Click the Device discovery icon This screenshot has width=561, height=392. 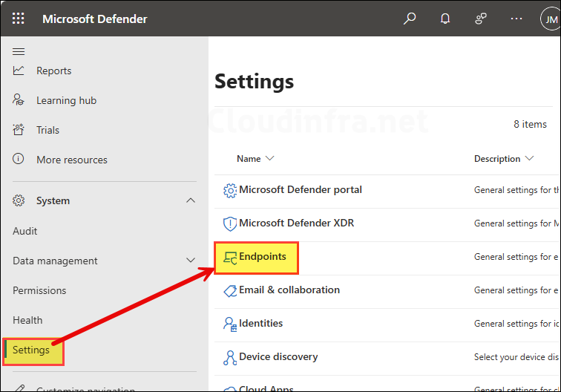point(230,358)
